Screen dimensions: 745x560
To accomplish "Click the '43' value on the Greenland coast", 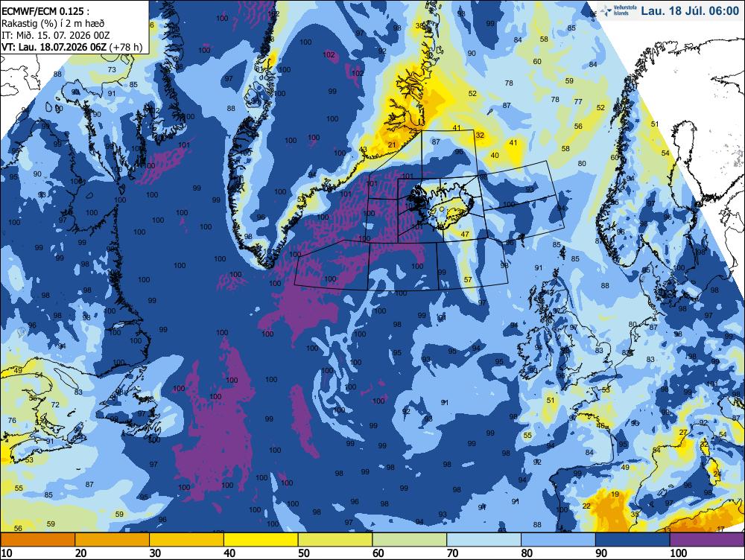I will 363,150.
